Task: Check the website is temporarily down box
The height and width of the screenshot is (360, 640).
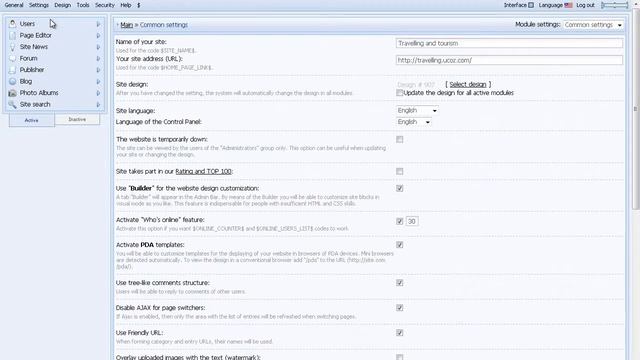Action: (x=400, y=140)
